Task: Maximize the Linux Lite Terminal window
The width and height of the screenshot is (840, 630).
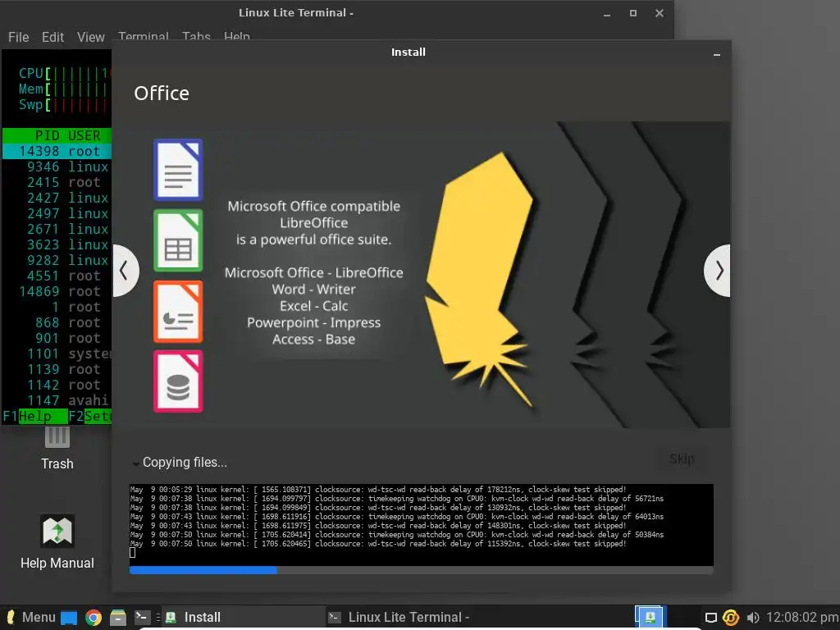Action: [x=633, y=13]
